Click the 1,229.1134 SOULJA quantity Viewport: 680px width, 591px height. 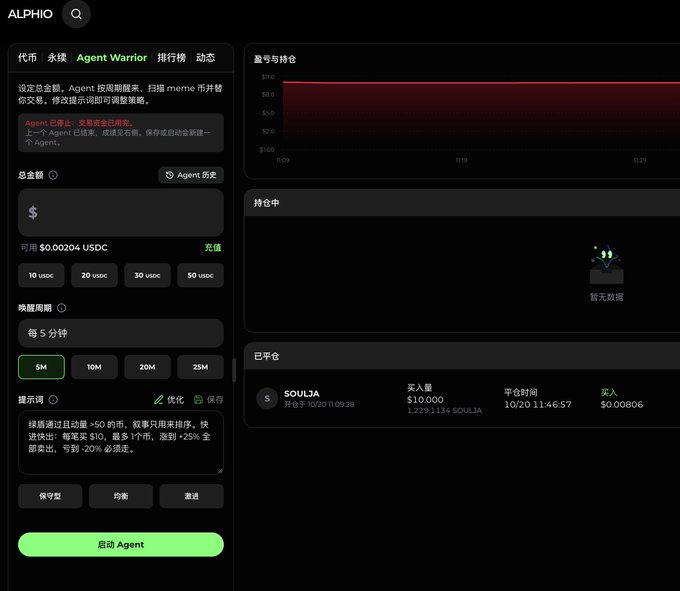coord(445,410)
